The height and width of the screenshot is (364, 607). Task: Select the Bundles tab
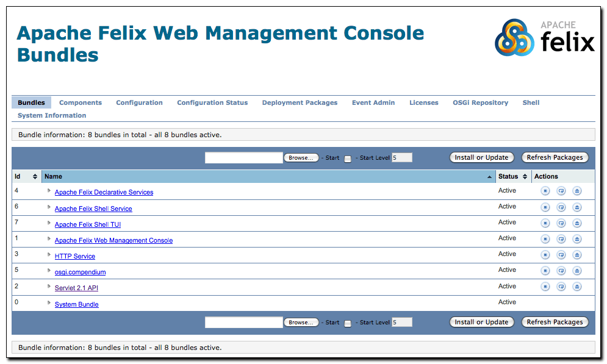coord(31,102)
